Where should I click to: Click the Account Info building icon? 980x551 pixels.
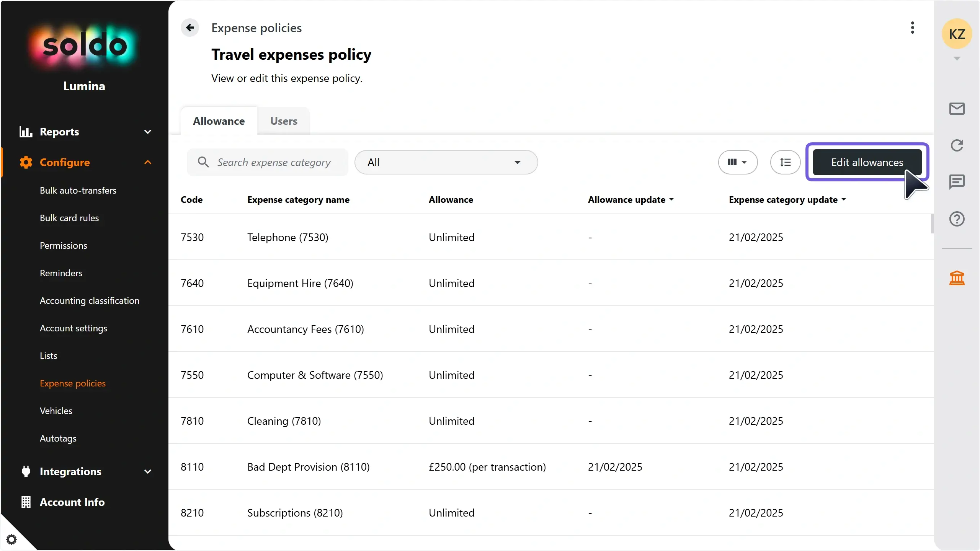point(26,502)
